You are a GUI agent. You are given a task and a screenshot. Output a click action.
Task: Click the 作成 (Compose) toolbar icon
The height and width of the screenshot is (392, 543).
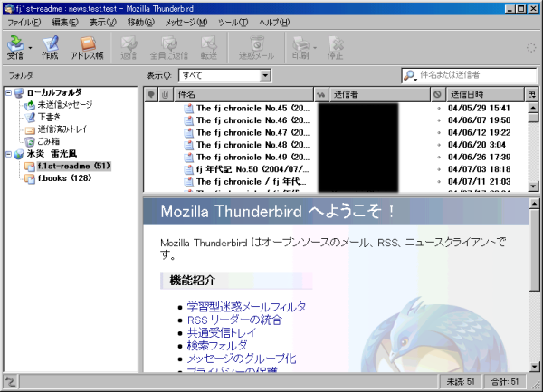pyautogui.click(x=50, y=47)
